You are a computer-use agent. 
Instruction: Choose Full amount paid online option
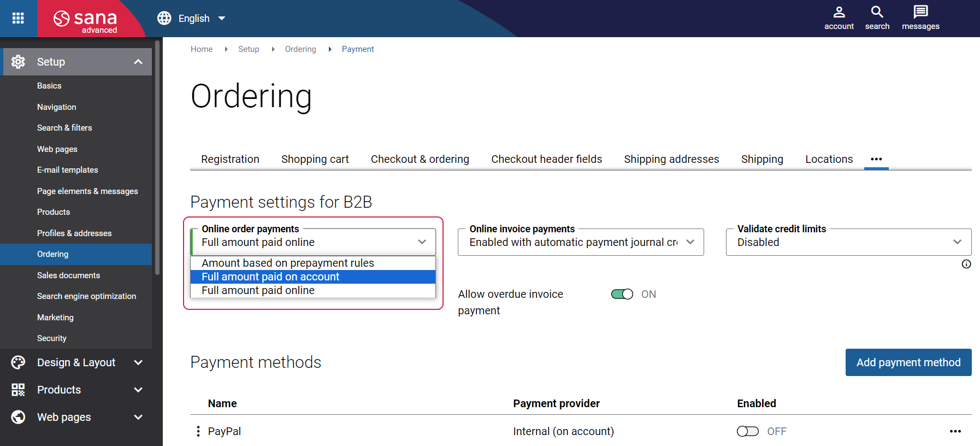(x=313, y=290)
